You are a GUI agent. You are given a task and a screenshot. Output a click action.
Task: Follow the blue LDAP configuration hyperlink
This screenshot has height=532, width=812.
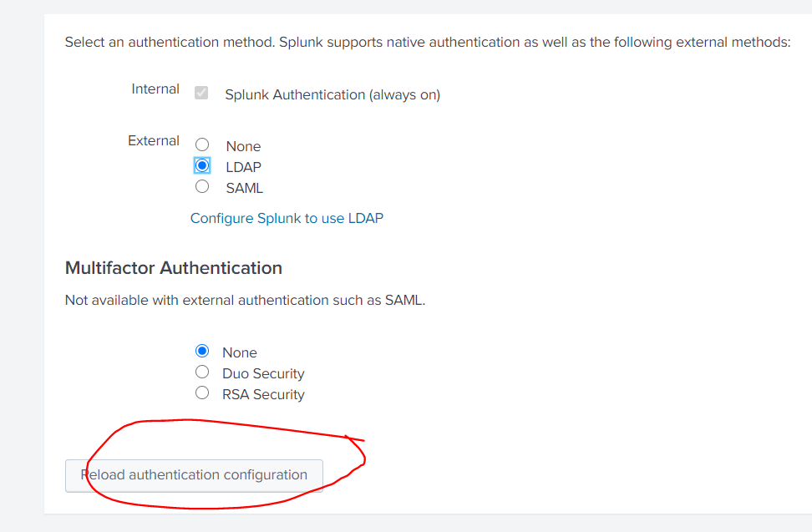click(x=287, y=217)
